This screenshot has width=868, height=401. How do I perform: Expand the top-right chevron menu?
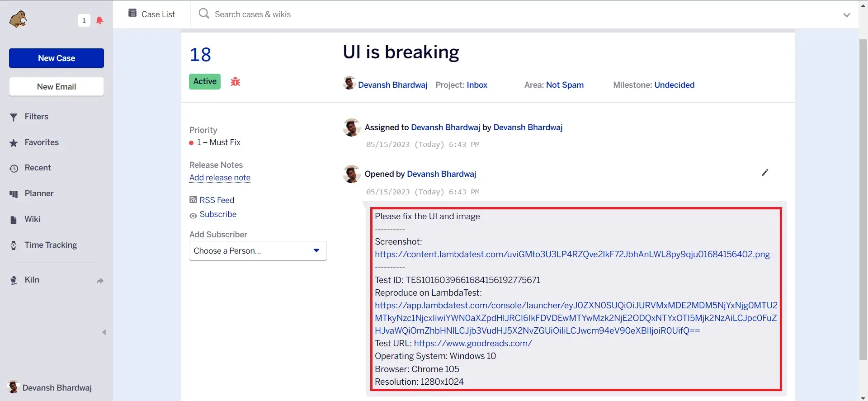click(846, 15)
